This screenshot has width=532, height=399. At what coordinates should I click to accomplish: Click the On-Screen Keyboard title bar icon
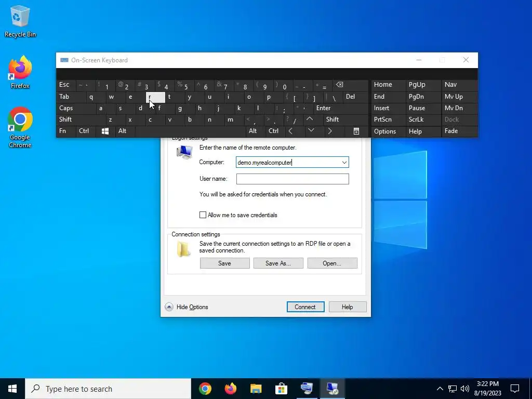[64, 60]
